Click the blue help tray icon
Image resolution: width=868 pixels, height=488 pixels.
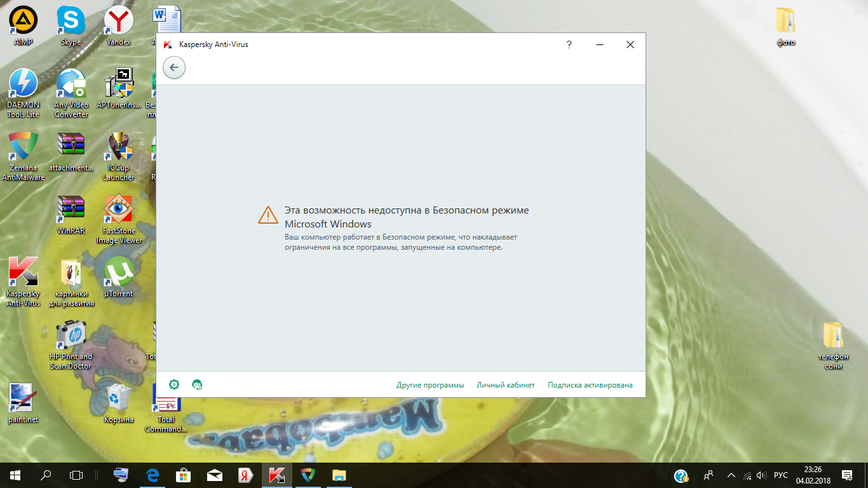pyautogui.click(x=681, y=475)
